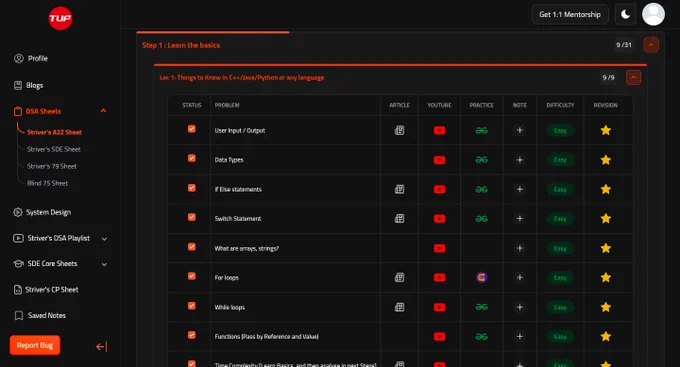Image resolution: width=680 pixels, height=367 pixels.
Task: Select Striver's A2Z Sheet
Action: point(54,132)
